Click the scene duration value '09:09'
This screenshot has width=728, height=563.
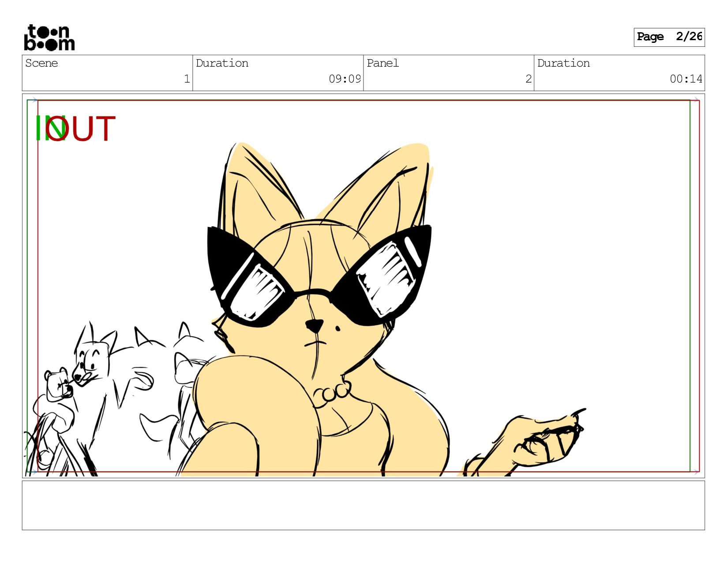pyautogui.click(x=345, y=79)
